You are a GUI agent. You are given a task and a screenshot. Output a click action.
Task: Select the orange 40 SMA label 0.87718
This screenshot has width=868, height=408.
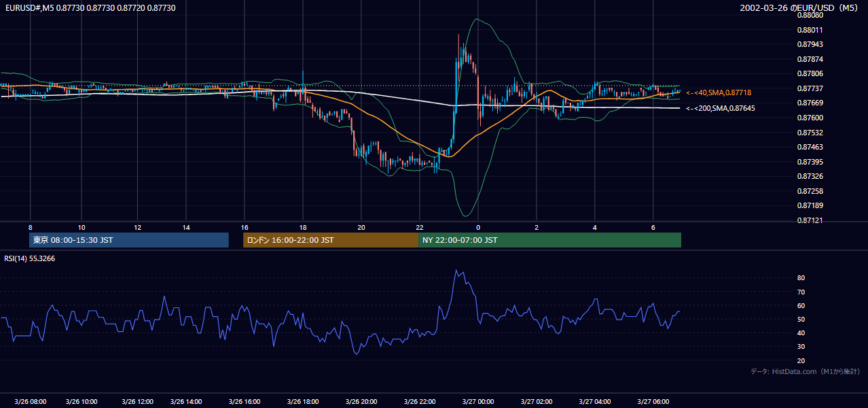point(719,92)
